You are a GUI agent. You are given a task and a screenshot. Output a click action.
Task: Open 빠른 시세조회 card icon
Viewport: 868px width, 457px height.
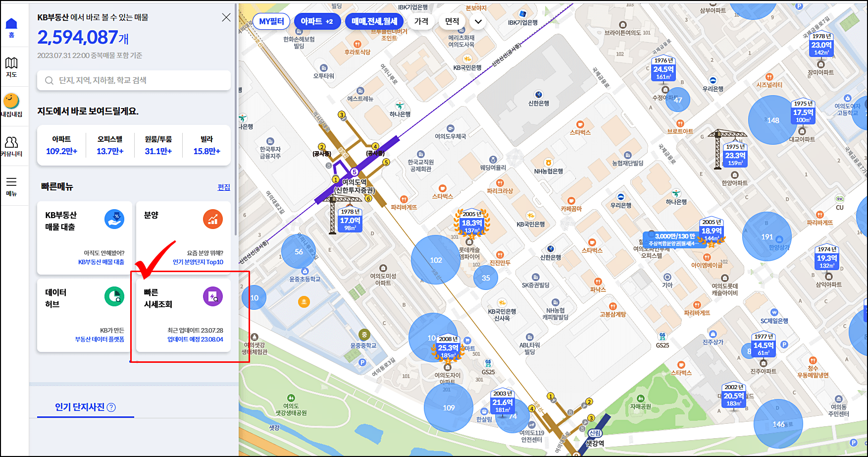[213, 296]
